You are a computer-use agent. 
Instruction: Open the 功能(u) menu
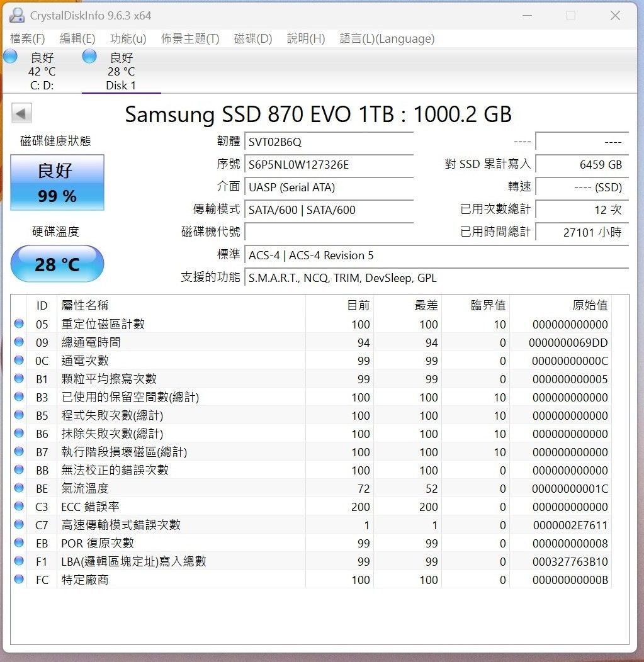coord(128,39)
